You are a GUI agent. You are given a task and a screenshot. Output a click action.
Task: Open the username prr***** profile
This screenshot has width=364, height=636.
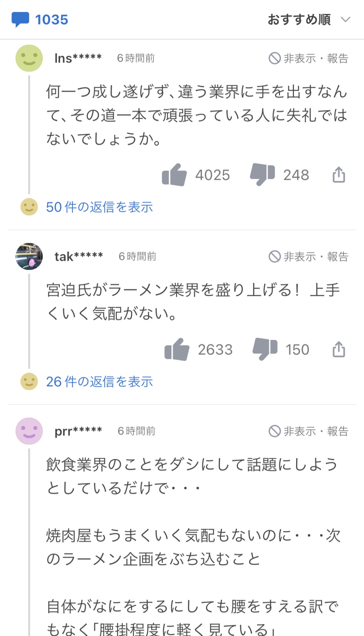(78, 431)
